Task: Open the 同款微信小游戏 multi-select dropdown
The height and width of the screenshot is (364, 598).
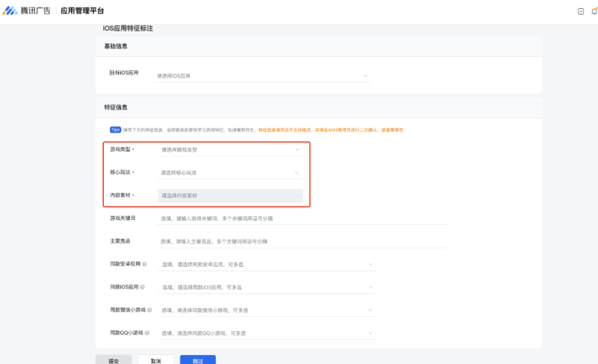Action: (267, 310)
